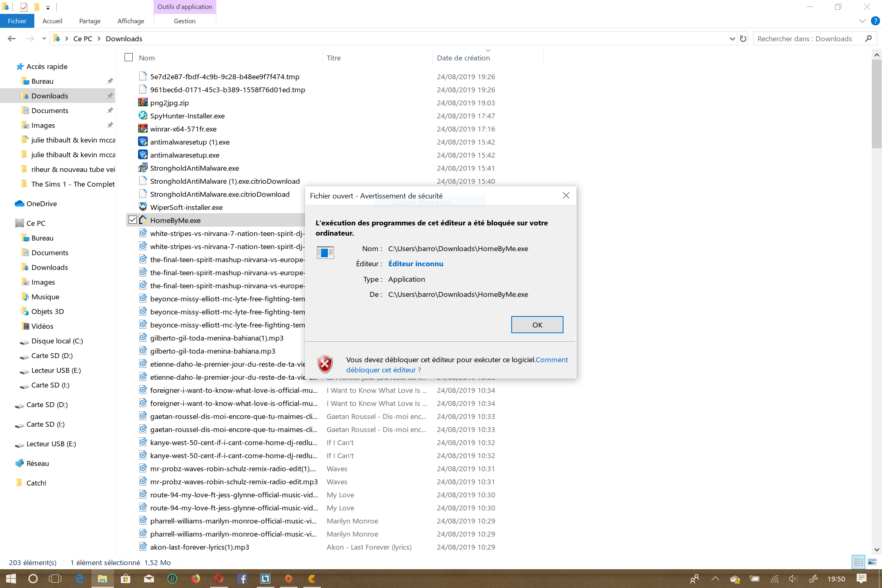Open the Outils d'application contextual tab
This screenshot has width=882, height=588.
pos(185,7)
